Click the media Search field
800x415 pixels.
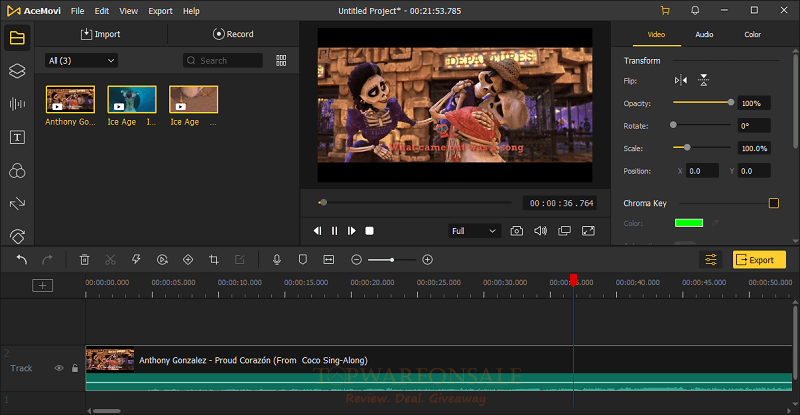click(x=222, y=60)
